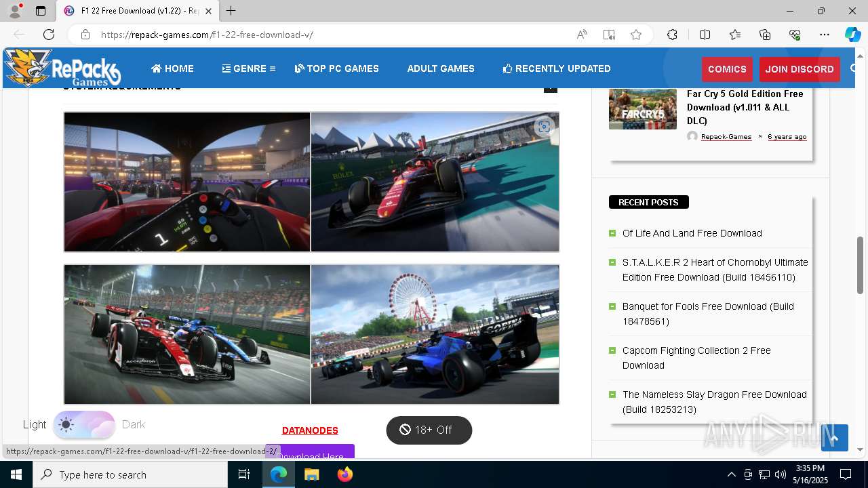
Task: Open the cockpit view screenshot
Action: [x=187, y=182]
